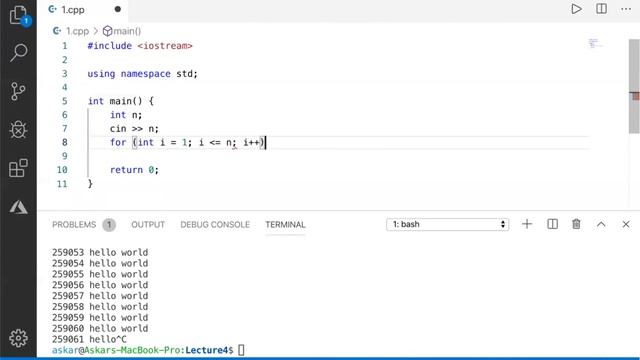Image resolution: width=640 pixels, height=360 pixels.
Task: Switch to the PROBLEMS tab
Action: point(74,224)
